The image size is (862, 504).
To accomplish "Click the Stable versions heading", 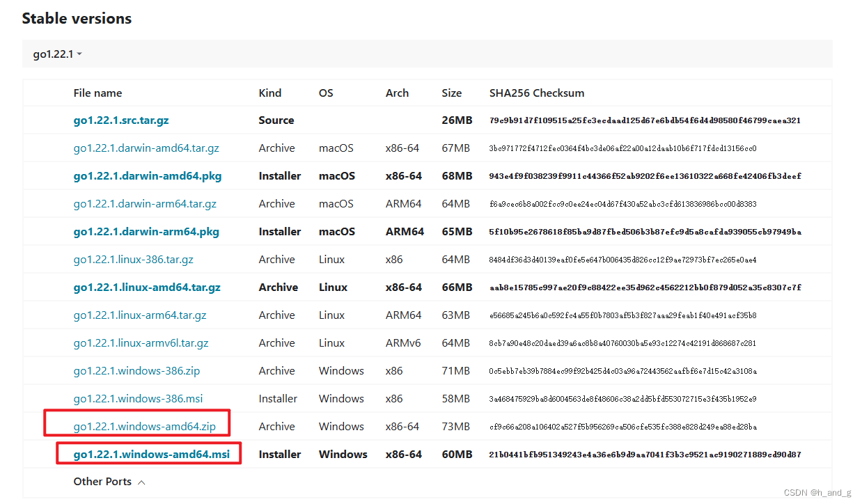I will pos(77,19).
